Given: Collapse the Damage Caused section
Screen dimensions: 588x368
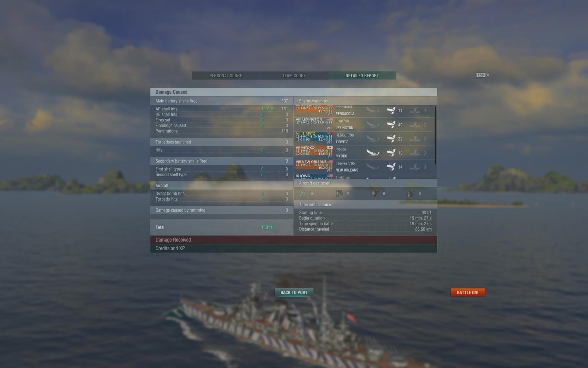Looking at the screenshot, I should point(294,92).
